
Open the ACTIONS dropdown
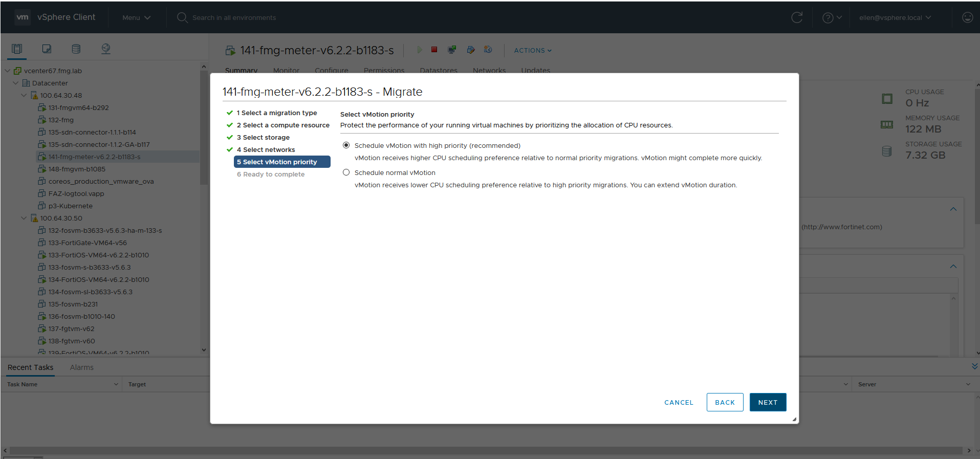tap(533, 50)
